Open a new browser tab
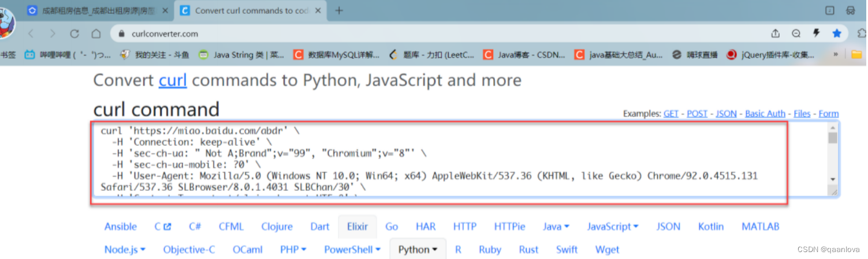Screen dimensions: 868x259 coord(339,10)
